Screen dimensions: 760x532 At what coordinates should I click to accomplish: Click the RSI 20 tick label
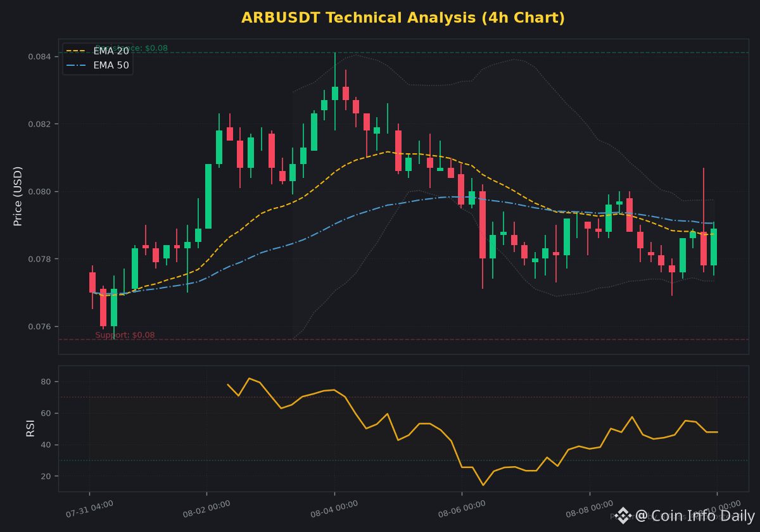47,476
